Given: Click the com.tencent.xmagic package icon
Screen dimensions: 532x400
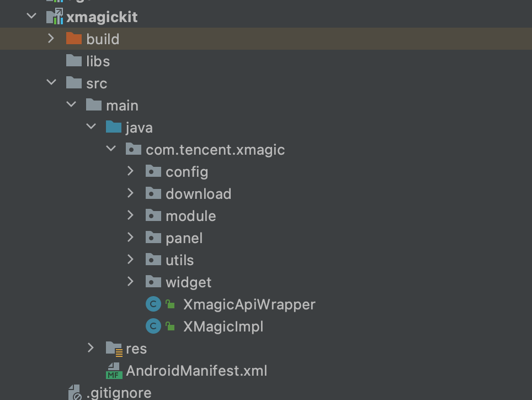Looking at the screenshot, I should click(x=133, y=149).
